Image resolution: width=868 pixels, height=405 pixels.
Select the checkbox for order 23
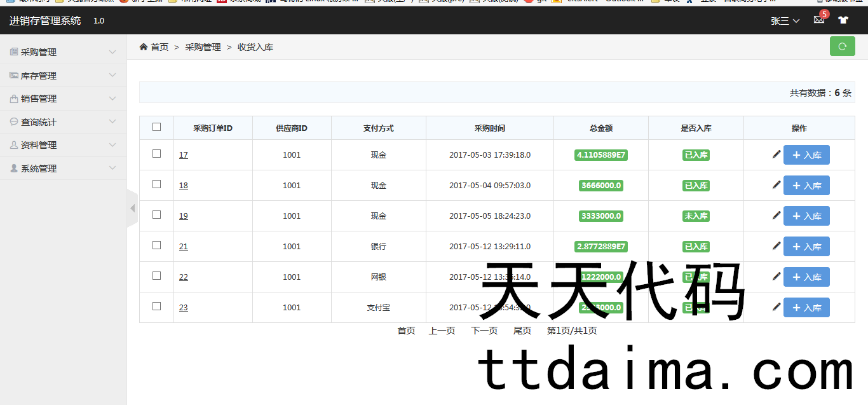pos(157,306)
